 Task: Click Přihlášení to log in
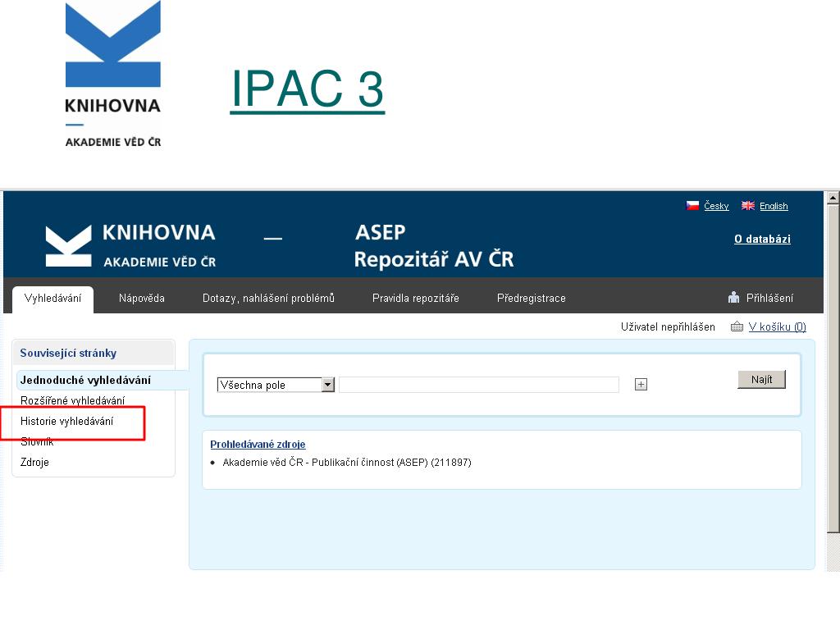769,299
